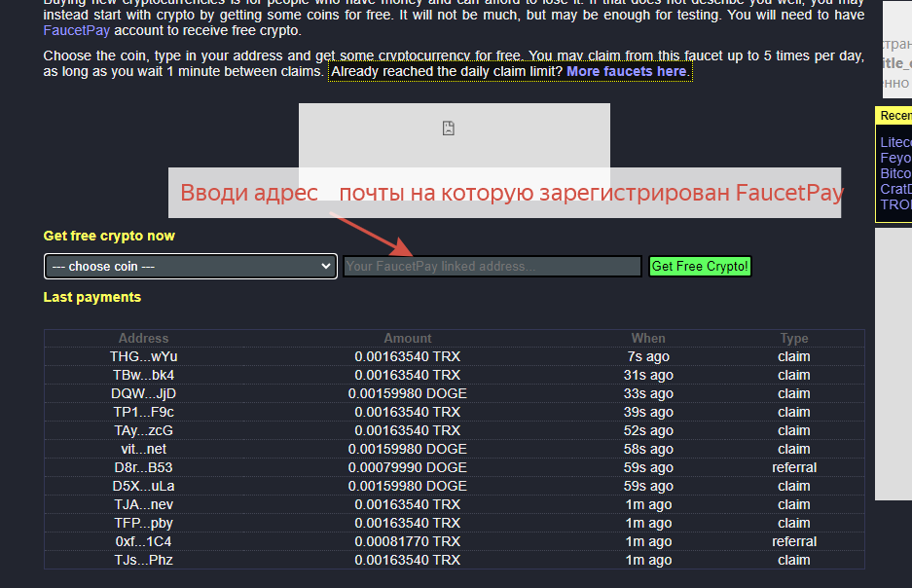
Task: Click the Get Free Crypto! button
Action: tap(700, 267)
